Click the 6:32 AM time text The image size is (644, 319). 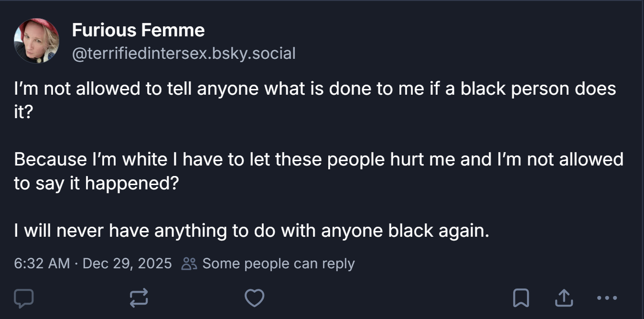[42, 264]
